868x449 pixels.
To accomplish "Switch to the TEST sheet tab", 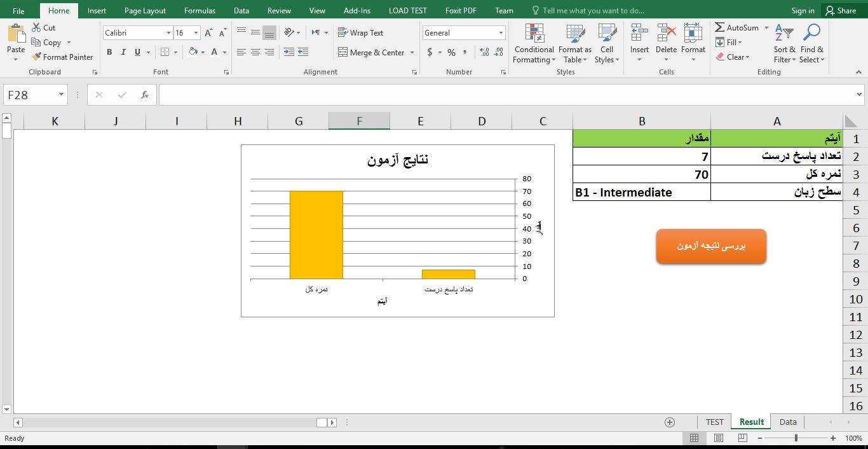I will click(x=714, y=422).
